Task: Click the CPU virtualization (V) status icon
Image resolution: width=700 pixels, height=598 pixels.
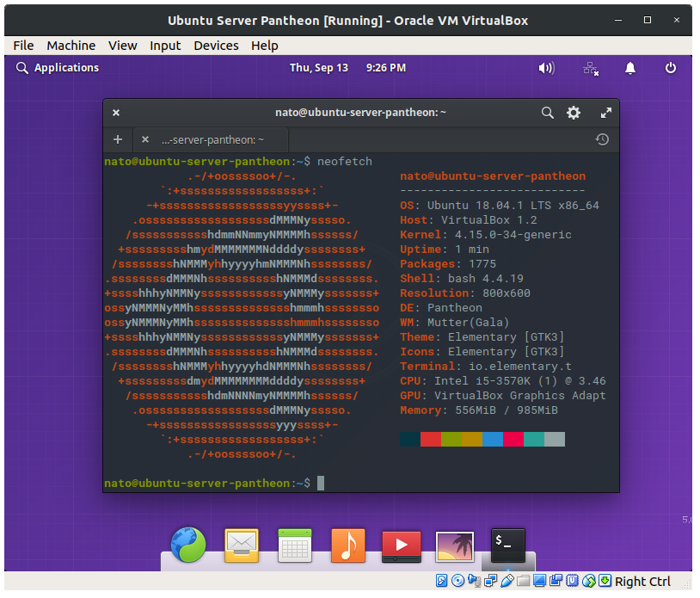Action: pyautogui.click(x=573, y=581)
